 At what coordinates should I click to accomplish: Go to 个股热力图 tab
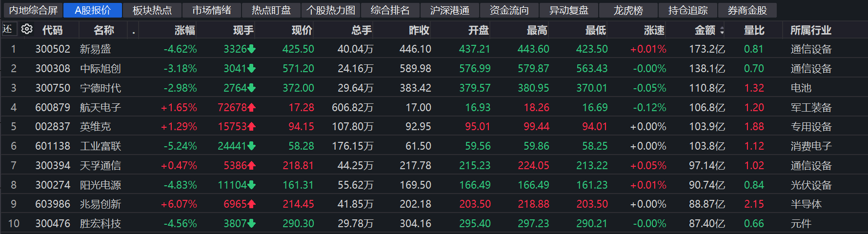tap(331, 10)
